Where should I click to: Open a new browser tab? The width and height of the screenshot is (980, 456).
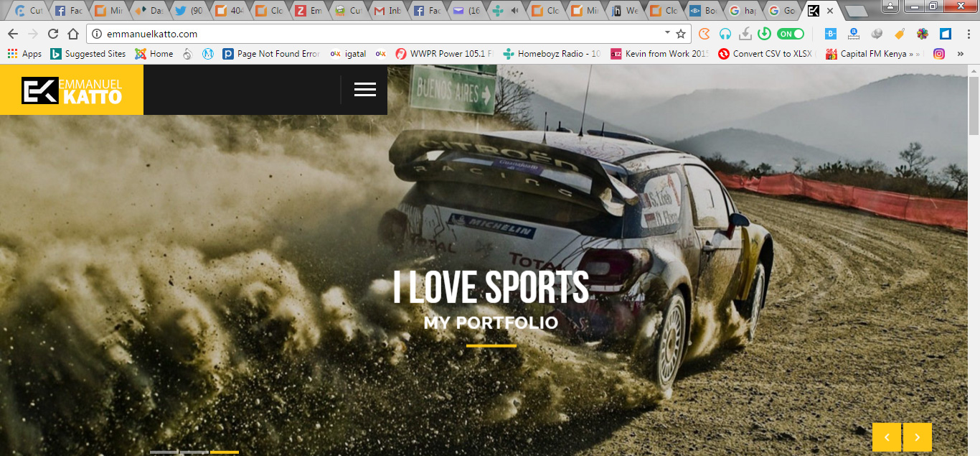tap(856, 11)
